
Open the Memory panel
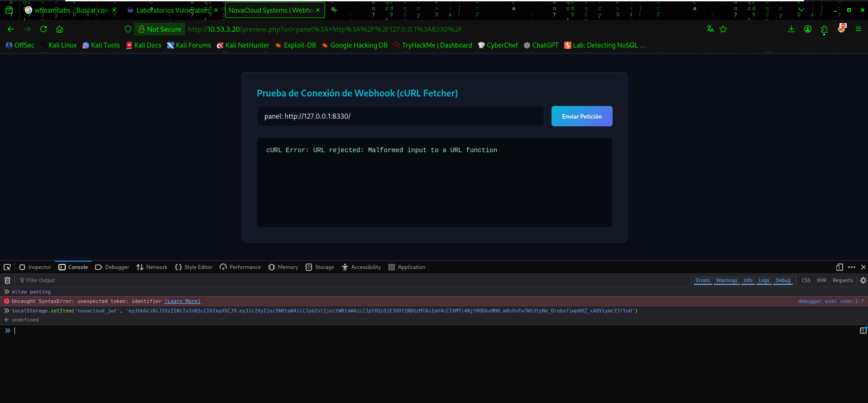(x=283, y=267)
